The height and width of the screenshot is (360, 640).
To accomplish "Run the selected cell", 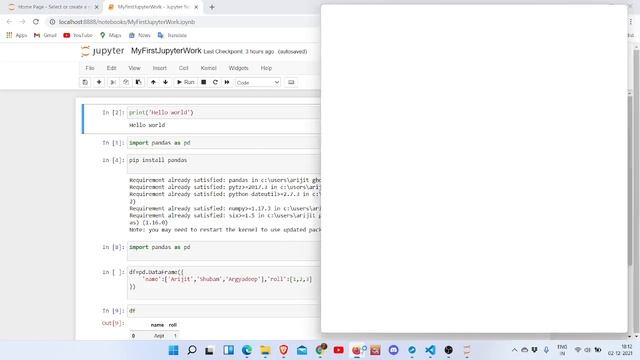I will 185,82.
